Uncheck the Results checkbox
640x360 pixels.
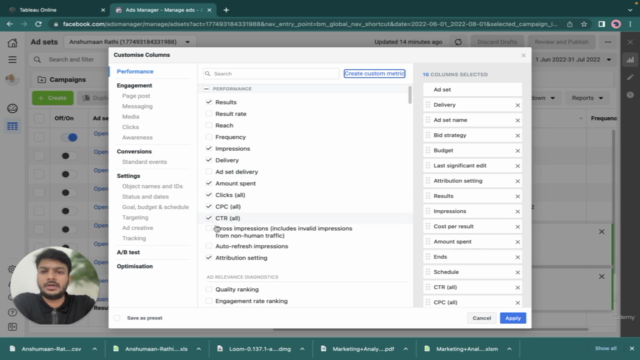(209, 102)
